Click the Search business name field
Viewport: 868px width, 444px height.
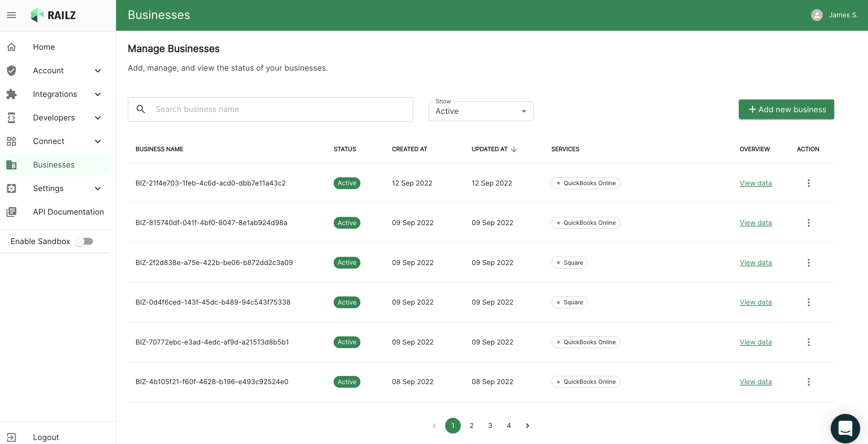tap(280, 109)
